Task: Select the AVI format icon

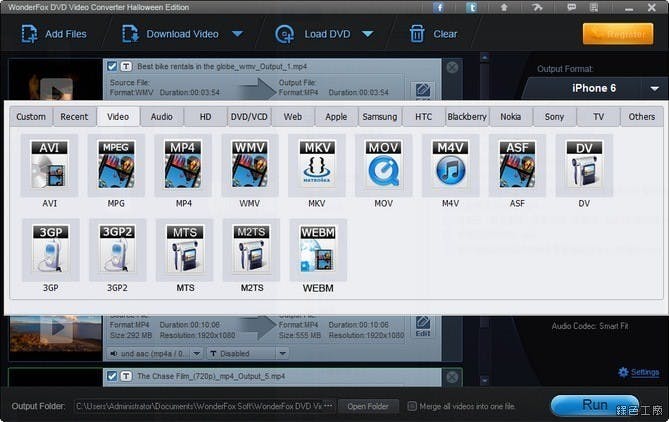Action: [x=49, y=166]
